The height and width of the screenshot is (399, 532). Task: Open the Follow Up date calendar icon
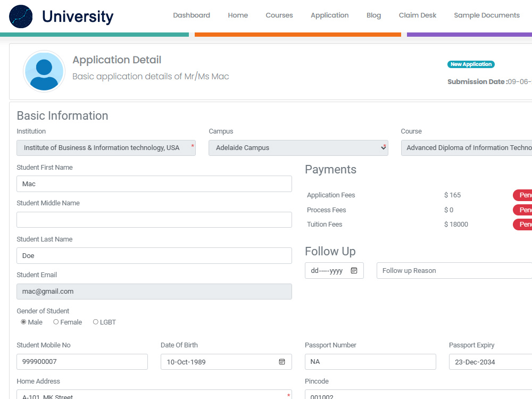coord(354,270)
